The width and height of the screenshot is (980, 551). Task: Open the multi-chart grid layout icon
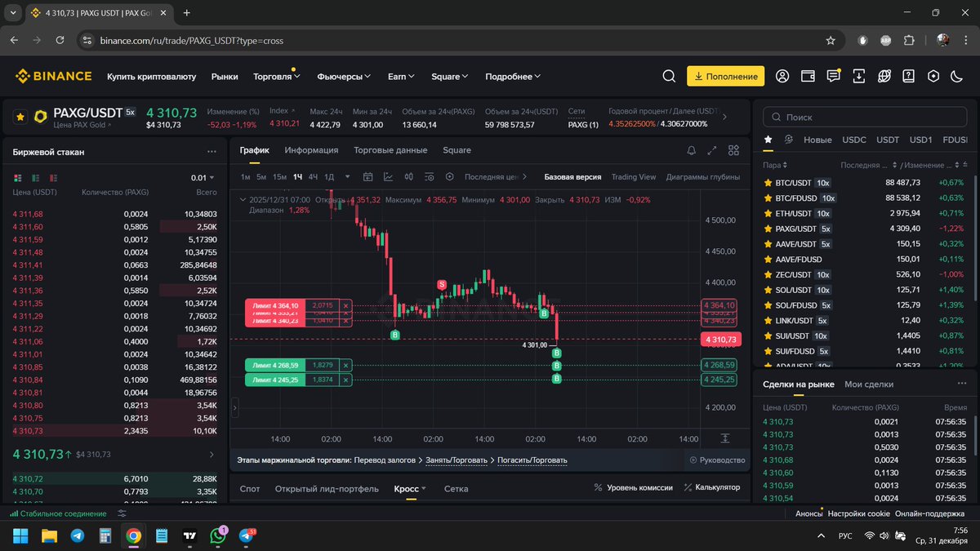point(733,150)
